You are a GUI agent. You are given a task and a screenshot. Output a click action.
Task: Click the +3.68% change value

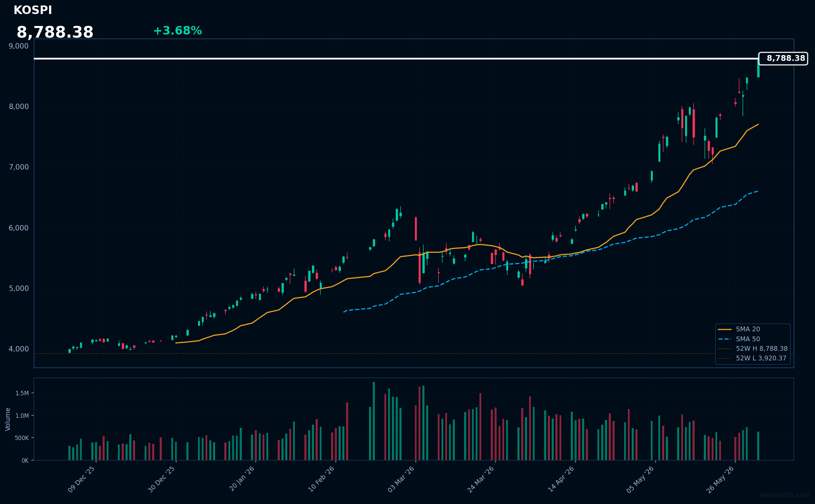[x=178, y=31]
